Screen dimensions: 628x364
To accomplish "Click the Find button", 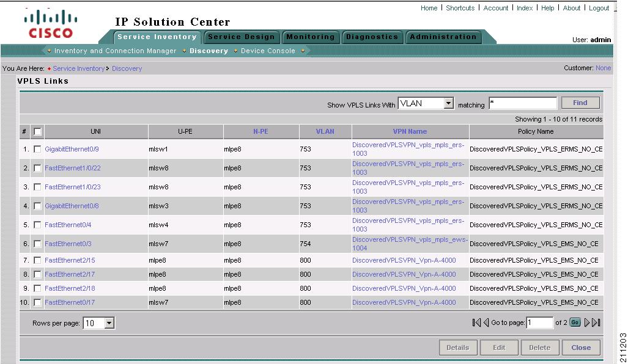I will pos(580,103).
